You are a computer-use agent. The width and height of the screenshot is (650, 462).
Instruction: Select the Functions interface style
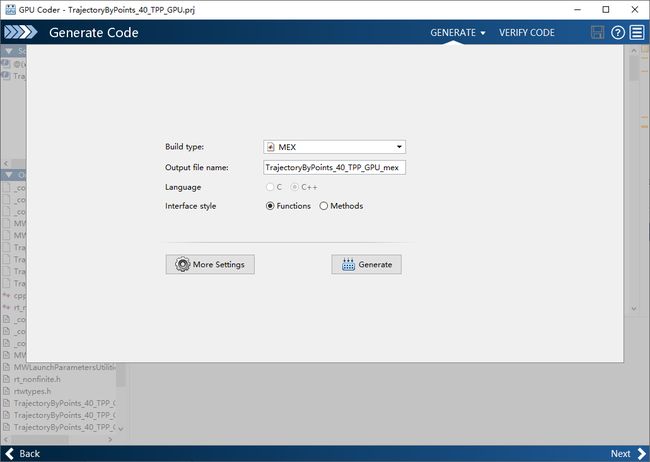[288, 206]
